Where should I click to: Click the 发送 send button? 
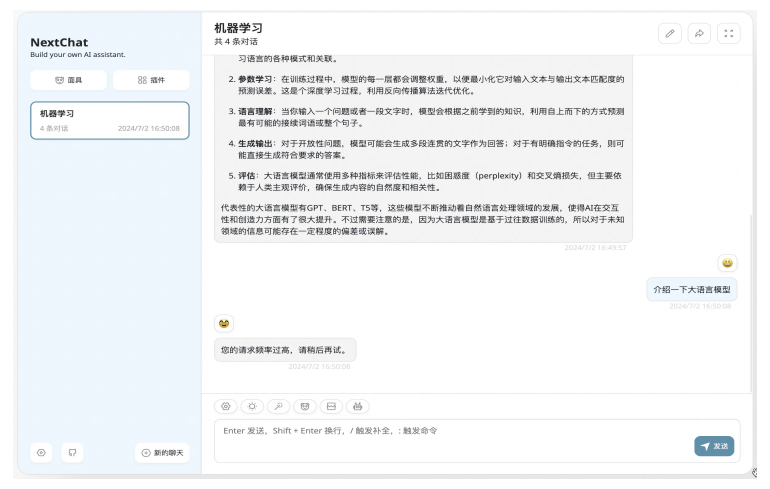point(714,446)
